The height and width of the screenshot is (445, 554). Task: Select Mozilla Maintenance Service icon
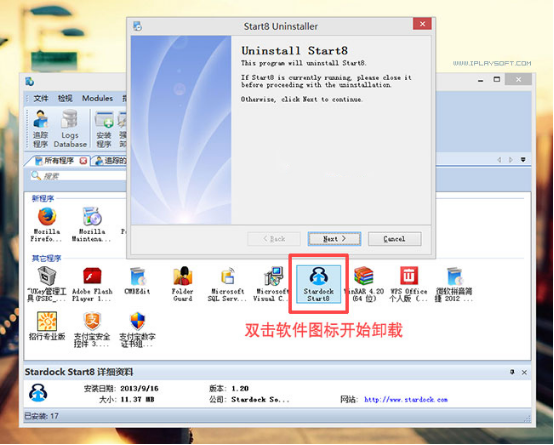[92, 224]
